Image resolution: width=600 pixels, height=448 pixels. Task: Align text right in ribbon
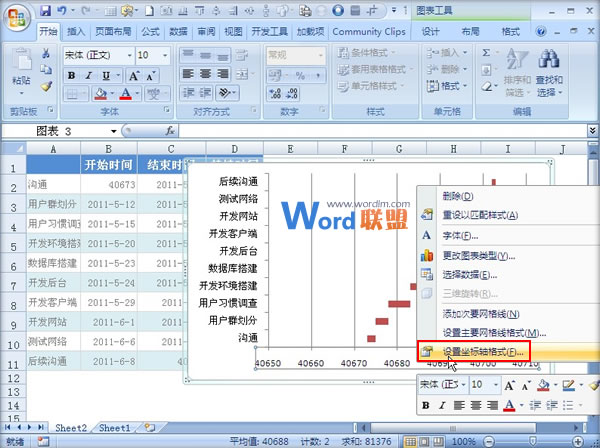click(223, 73)
